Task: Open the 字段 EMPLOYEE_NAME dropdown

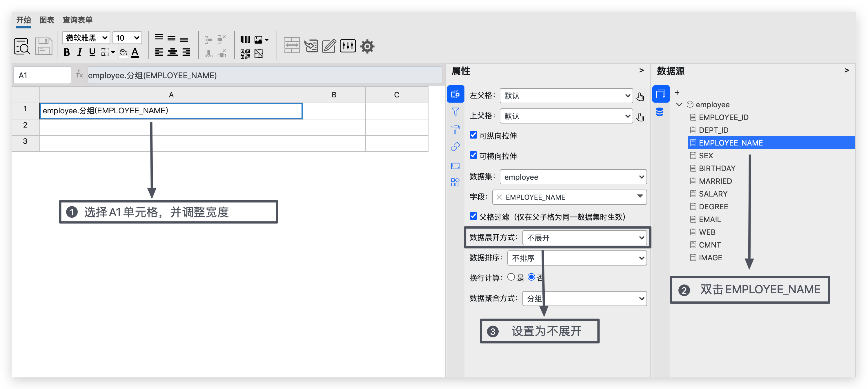Action: [x=640, y=197]
